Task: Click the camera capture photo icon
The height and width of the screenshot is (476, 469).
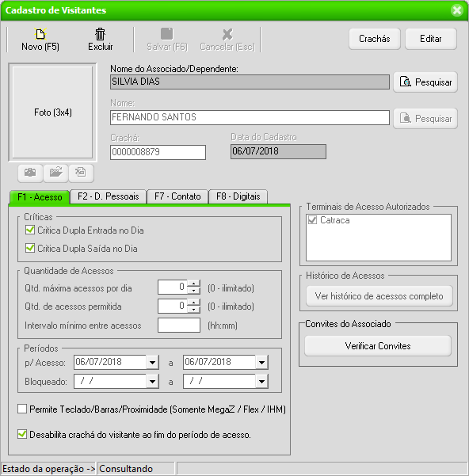Action: [x=30, y=173]
